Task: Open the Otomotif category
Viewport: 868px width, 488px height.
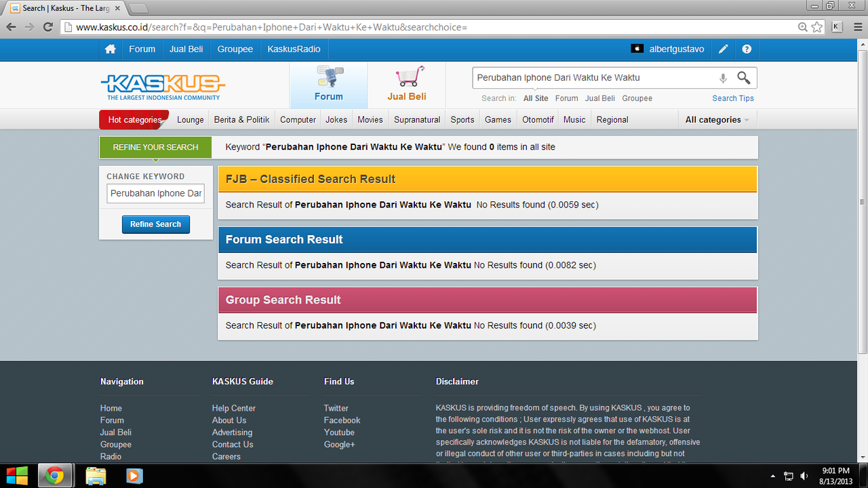Action: point(538,120)
